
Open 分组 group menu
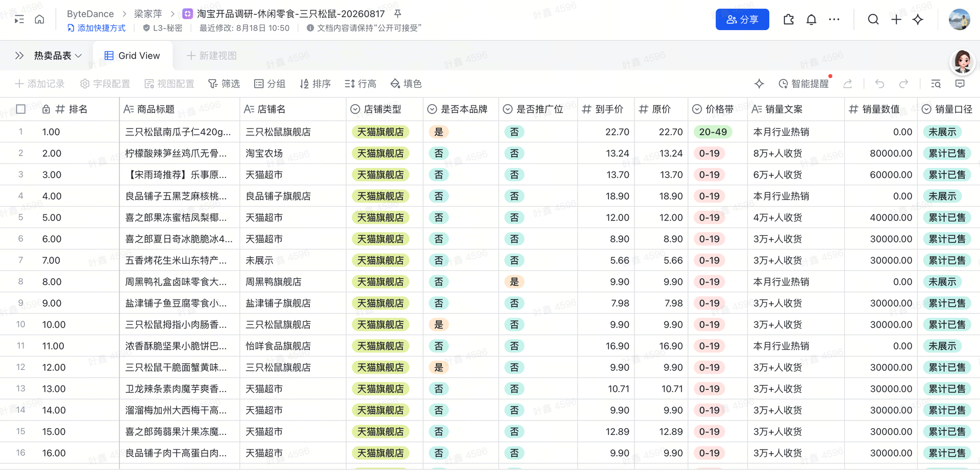[270, 84]
